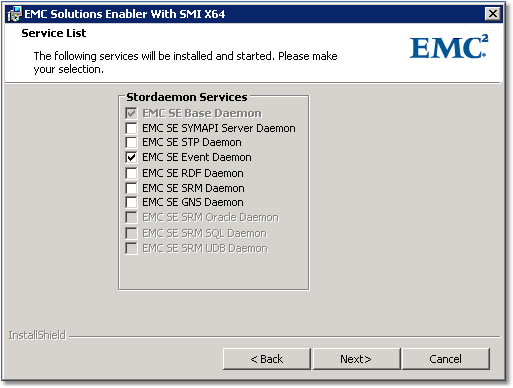Proceed with the Next> button
Image resolution: width=513 pixels, height=388 pixels.
[x=356, y=359]
